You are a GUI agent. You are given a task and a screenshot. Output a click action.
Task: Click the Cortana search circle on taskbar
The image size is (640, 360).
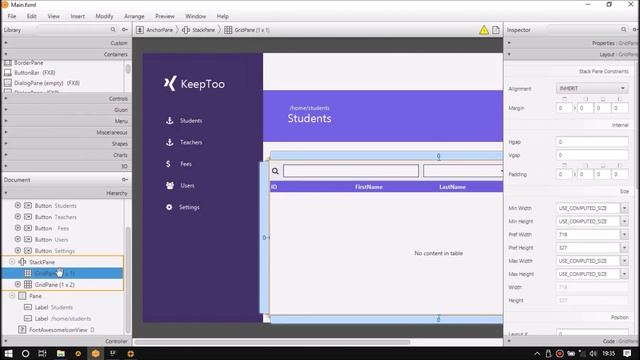click(x=25, y=353)
